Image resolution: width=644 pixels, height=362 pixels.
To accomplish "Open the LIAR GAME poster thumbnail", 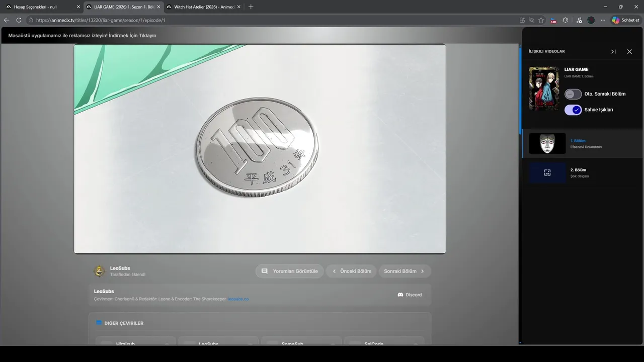I will (x=544, y=88).
